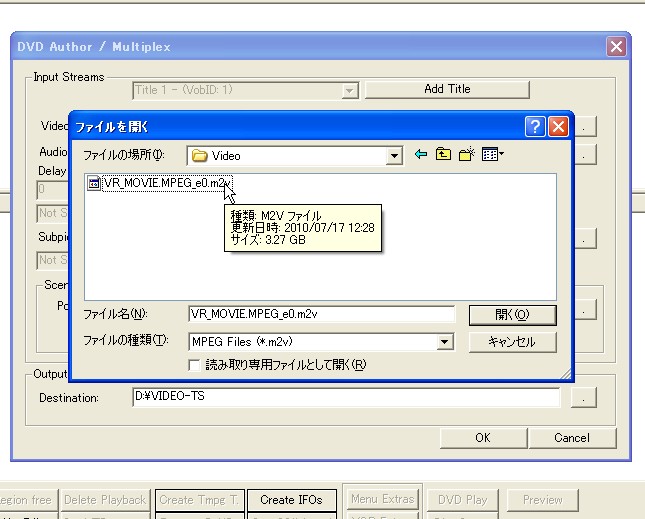
Task: Click the help question mark button
Action: (535, 127)
